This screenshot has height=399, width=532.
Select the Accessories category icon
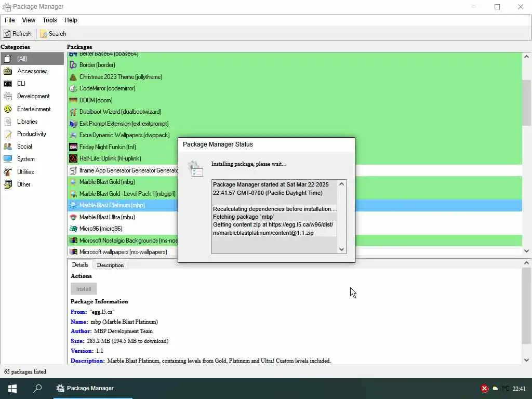point(8,71)
